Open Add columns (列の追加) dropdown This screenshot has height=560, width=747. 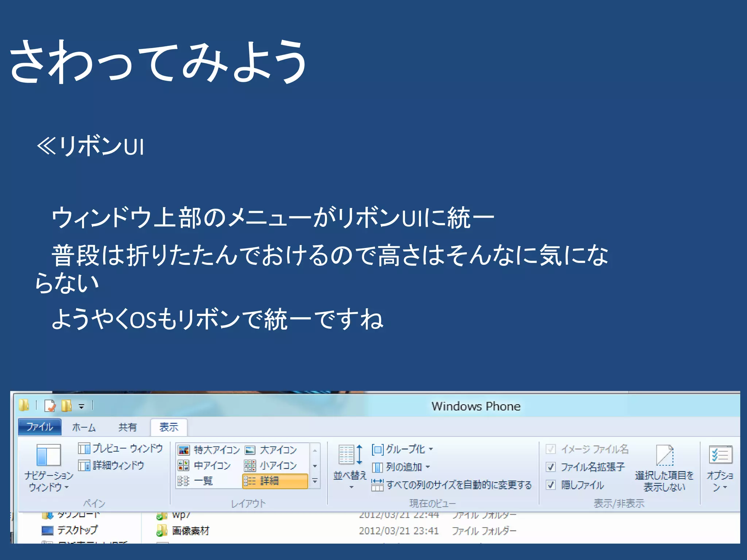coord(401,467)
